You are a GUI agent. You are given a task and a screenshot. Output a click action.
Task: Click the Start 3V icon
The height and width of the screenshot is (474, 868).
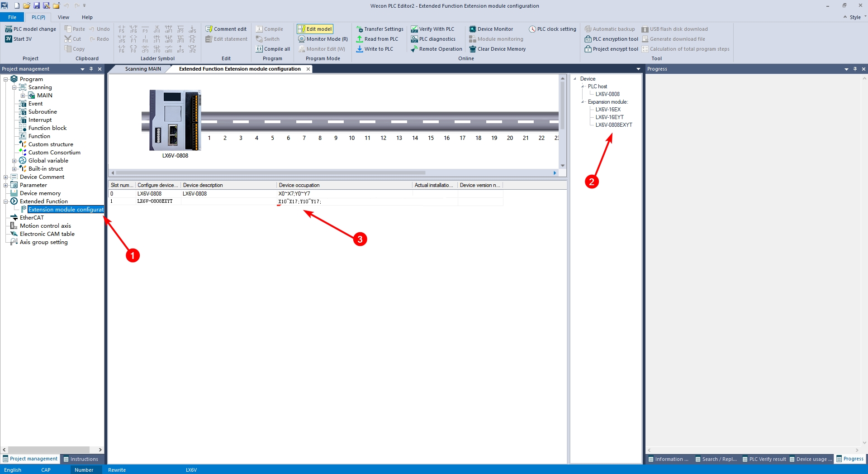[9, 39]
